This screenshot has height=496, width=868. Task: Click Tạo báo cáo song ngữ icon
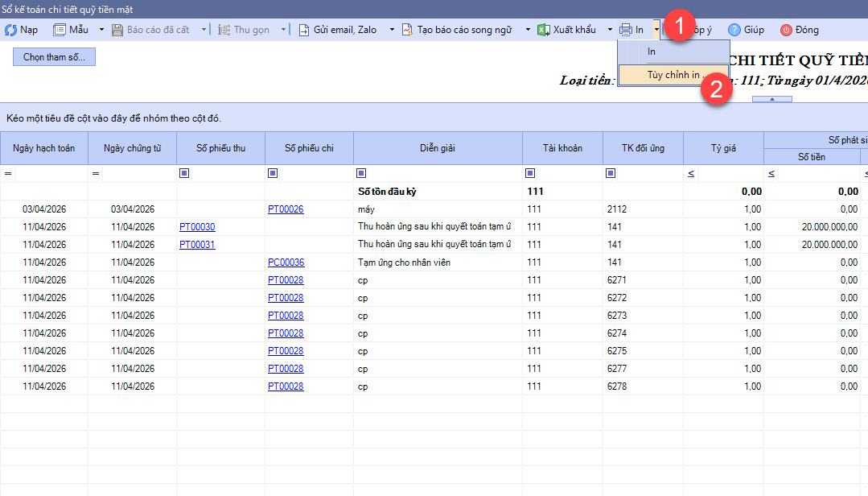tap(408, 30)
